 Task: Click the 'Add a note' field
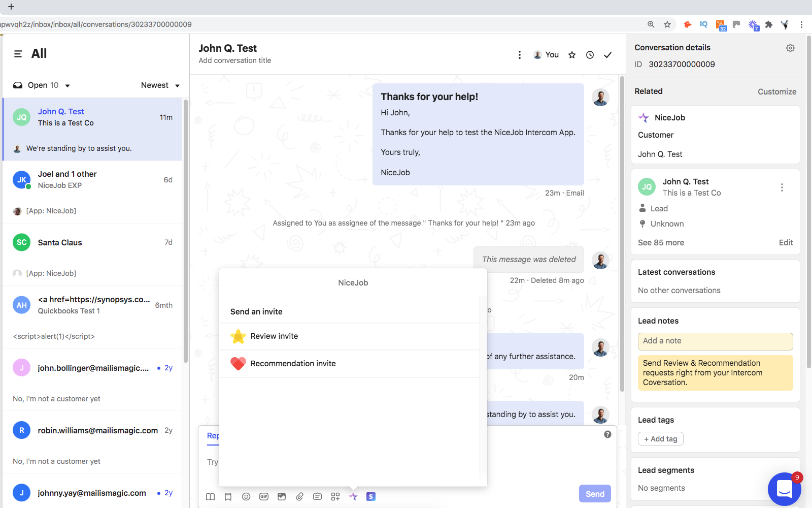[x=715, y=341]
